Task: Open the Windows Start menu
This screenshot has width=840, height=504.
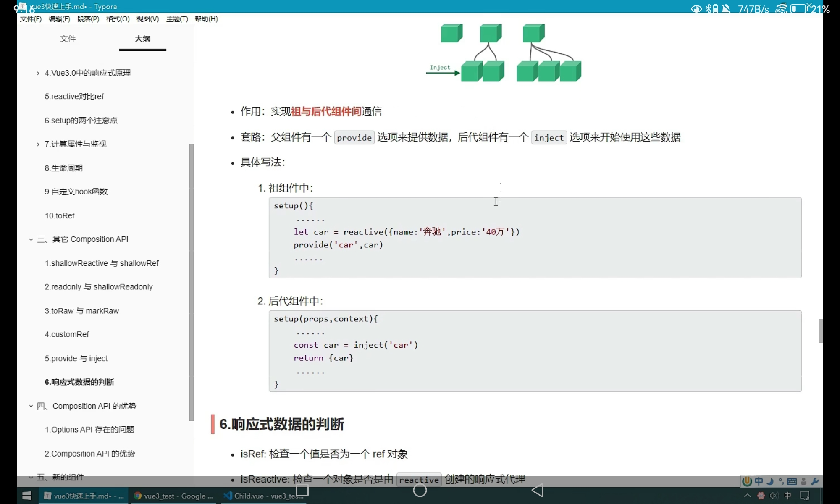Action: pyautogui.click(x=27, y=496)
